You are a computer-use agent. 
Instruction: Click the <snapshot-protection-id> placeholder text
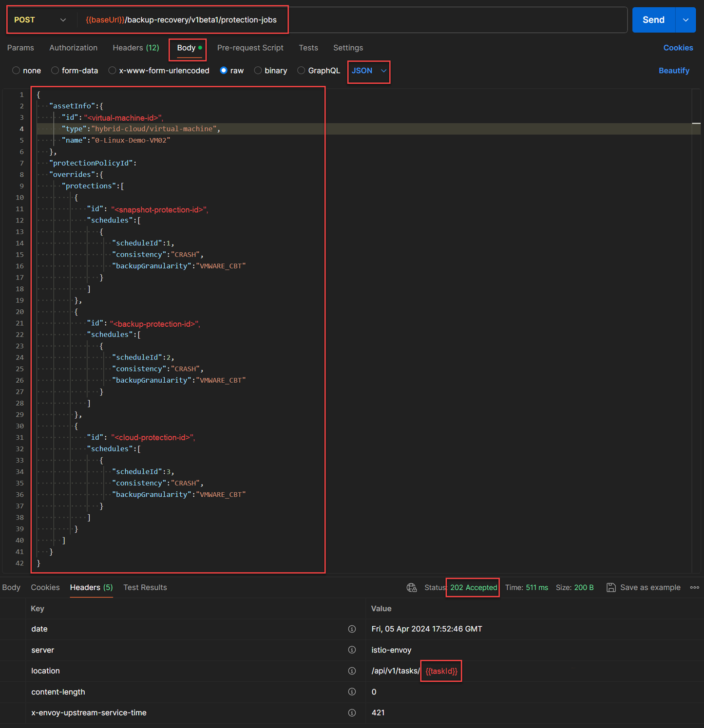coord(159,209)
